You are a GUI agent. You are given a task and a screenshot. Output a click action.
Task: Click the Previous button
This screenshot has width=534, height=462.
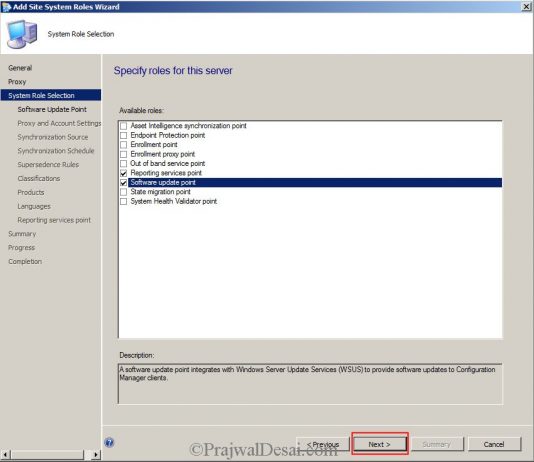[323, 444]
